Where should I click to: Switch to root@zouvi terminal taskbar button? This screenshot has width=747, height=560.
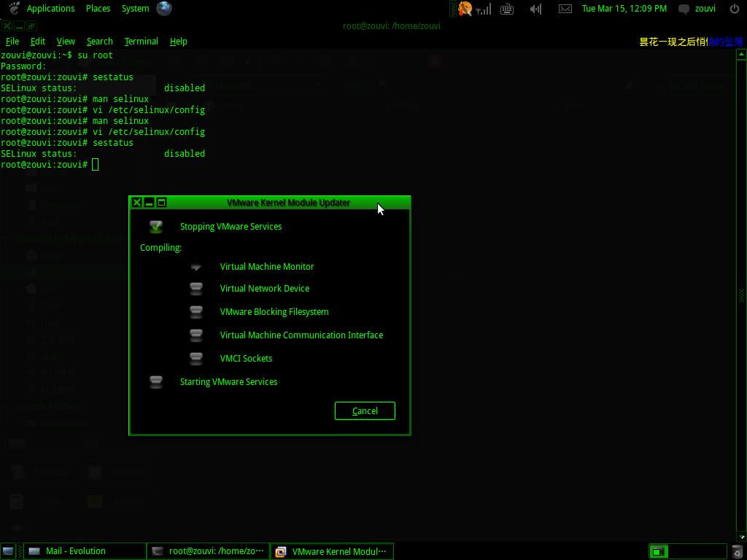(208, 551)
